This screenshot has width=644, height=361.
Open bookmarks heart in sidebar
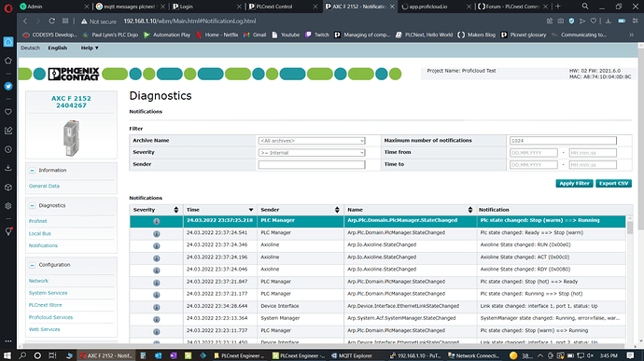point(8,112)
